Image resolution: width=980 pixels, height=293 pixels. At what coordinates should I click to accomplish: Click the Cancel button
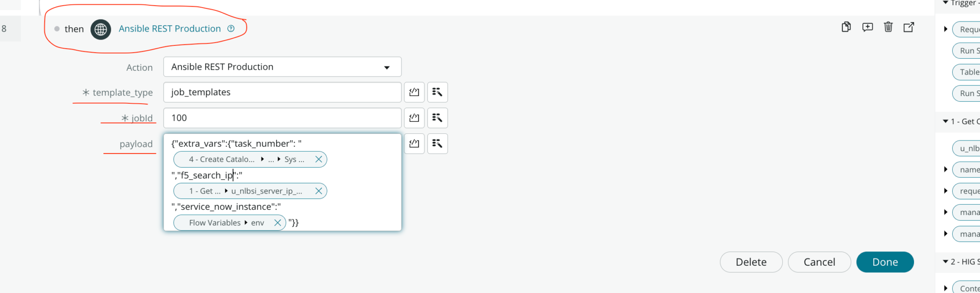(x=819, y=262)
